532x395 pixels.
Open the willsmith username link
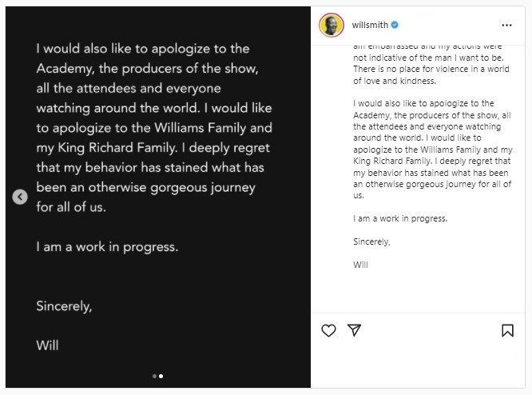pyautogui.click(x=369, y=25)
